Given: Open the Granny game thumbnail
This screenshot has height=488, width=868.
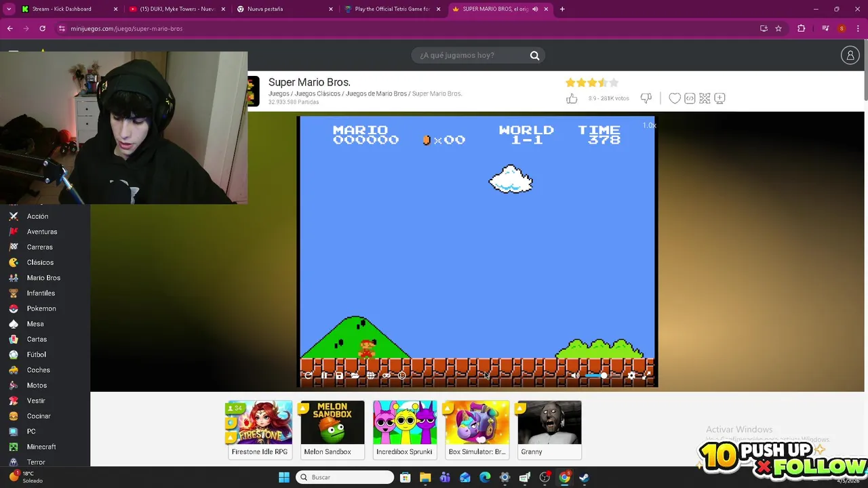Looking at the screenshot, I should (x=549, y=430).
